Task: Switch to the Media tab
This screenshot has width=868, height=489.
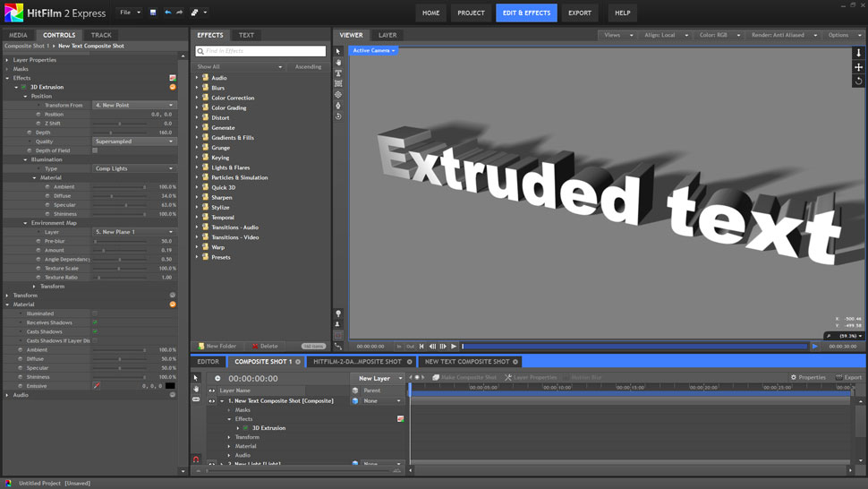Action: coord(18,35)
